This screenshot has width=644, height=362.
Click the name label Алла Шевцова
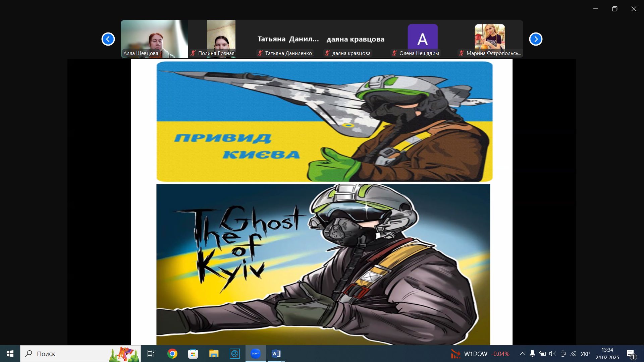[141, 53]
